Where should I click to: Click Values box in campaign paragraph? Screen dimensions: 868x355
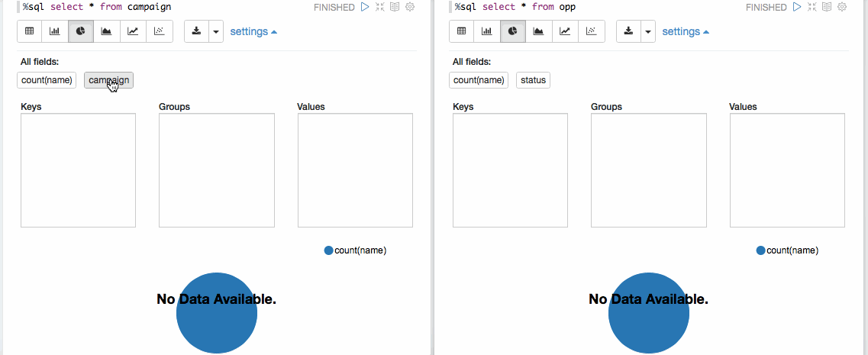coord(356,170)
